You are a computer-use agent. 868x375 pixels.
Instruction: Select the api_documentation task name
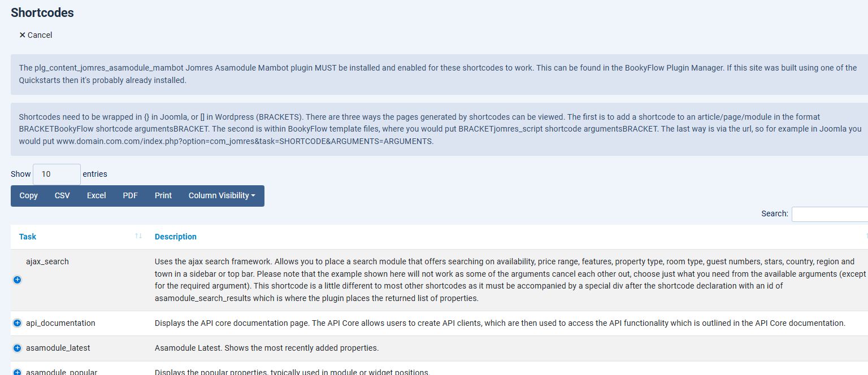tap(60, 323)
